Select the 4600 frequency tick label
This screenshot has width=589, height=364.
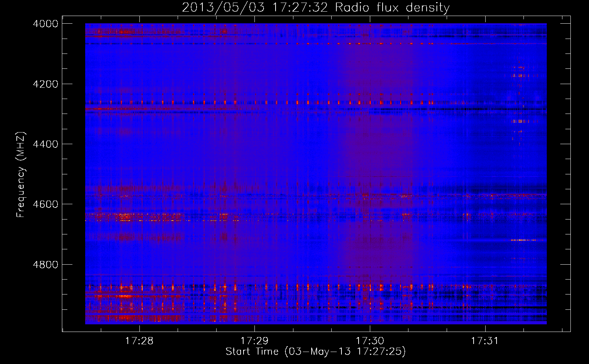coord(46,204)
